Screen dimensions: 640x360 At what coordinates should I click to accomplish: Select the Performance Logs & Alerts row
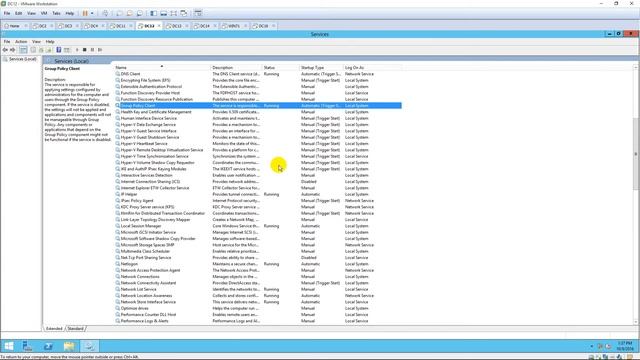[x=258, y=321]
